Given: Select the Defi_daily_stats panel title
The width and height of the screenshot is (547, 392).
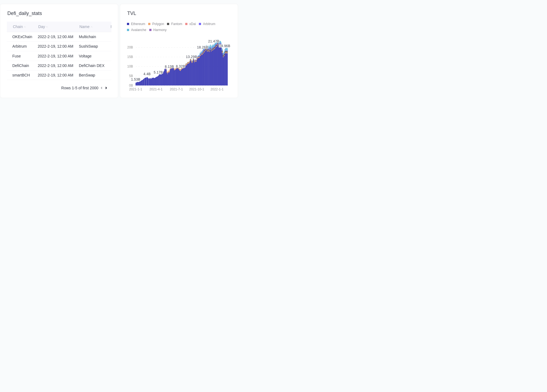Looking at the screenshot, I should coord(25,13).
